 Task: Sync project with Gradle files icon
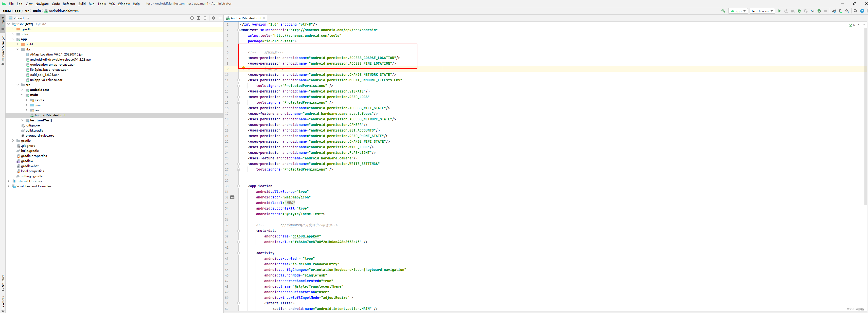coord(834,11)
